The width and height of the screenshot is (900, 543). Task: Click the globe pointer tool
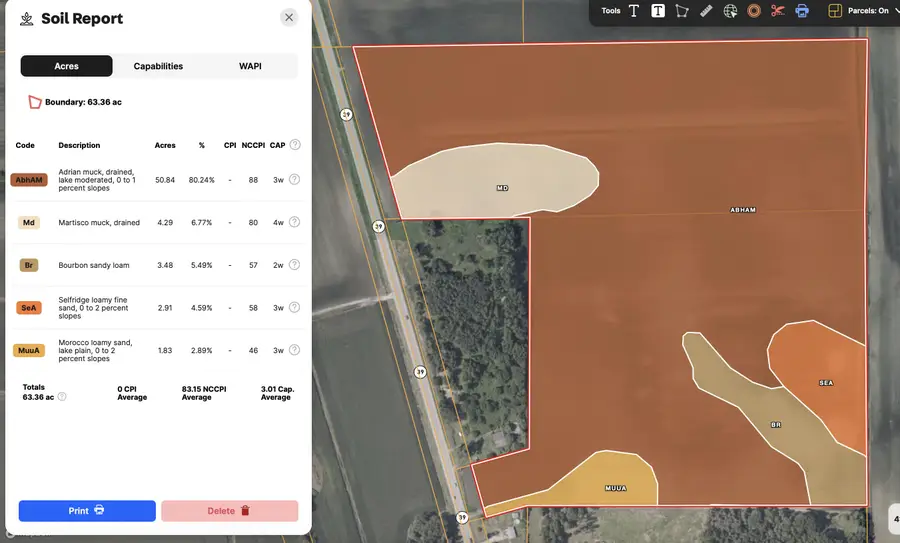(730, 11)
